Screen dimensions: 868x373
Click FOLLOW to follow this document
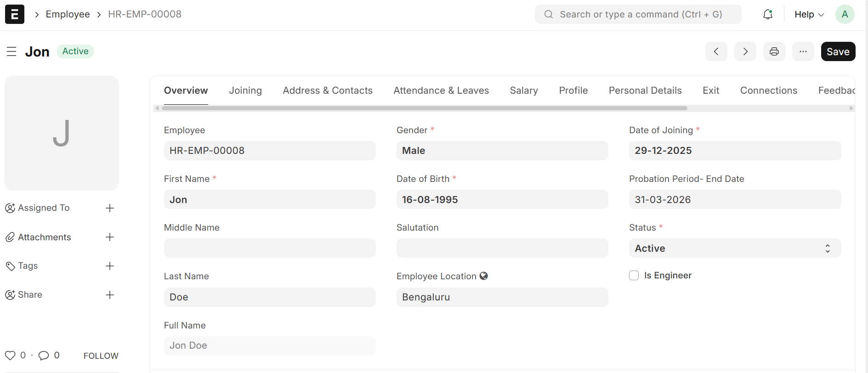coord(101,356)
